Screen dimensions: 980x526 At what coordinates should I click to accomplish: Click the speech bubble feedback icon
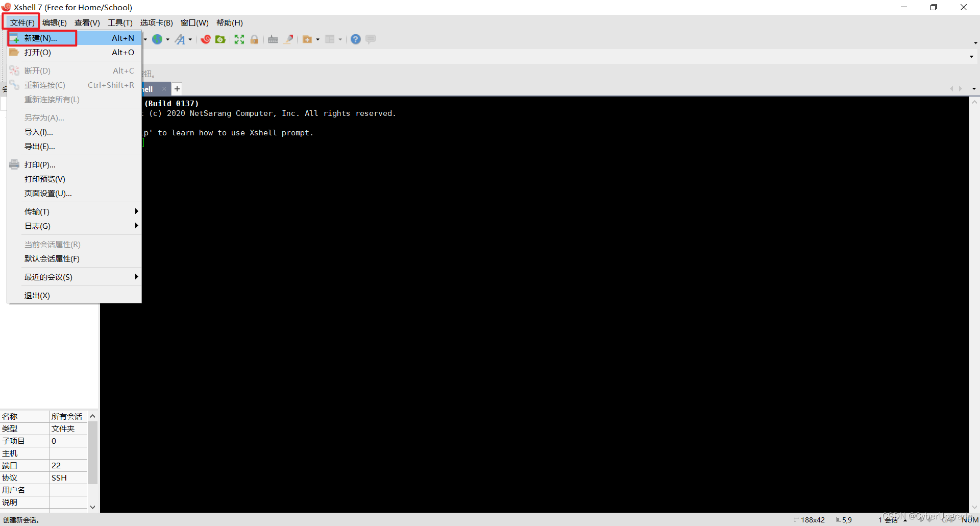pos(371,39)
